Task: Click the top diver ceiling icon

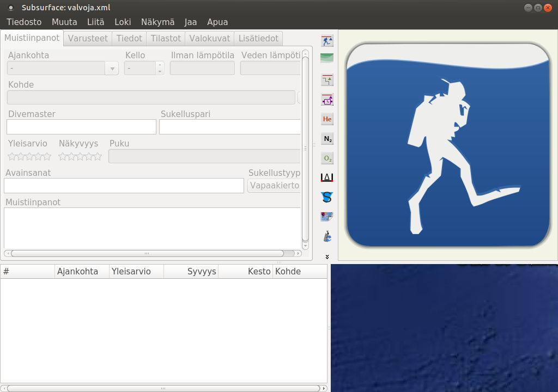Action: 327,41
